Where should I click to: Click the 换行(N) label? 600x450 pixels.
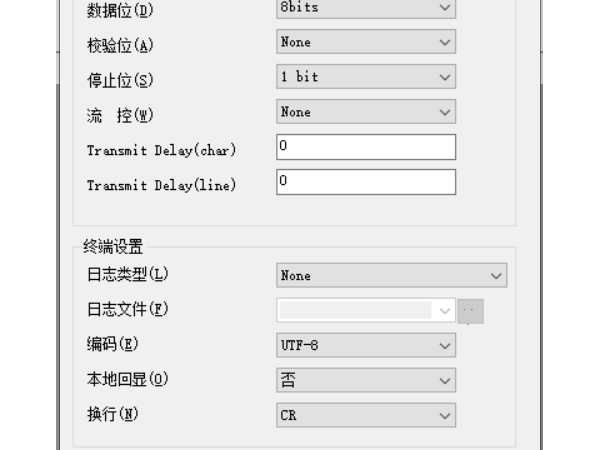point(112,415)
